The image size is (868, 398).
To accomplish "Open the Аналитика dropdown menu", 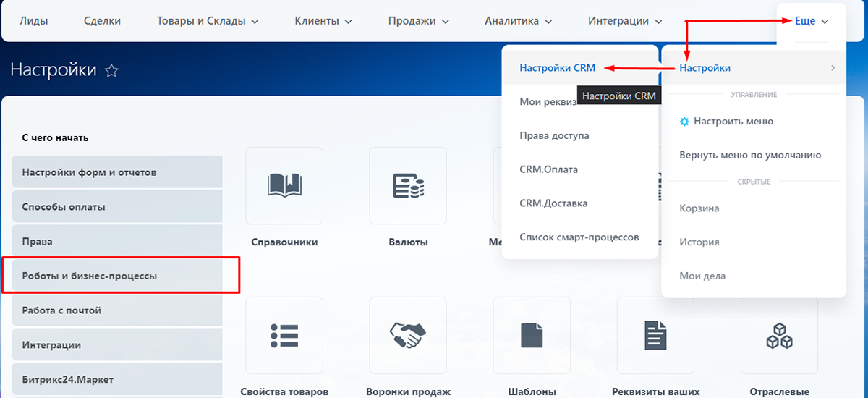I will coord(518,21).
